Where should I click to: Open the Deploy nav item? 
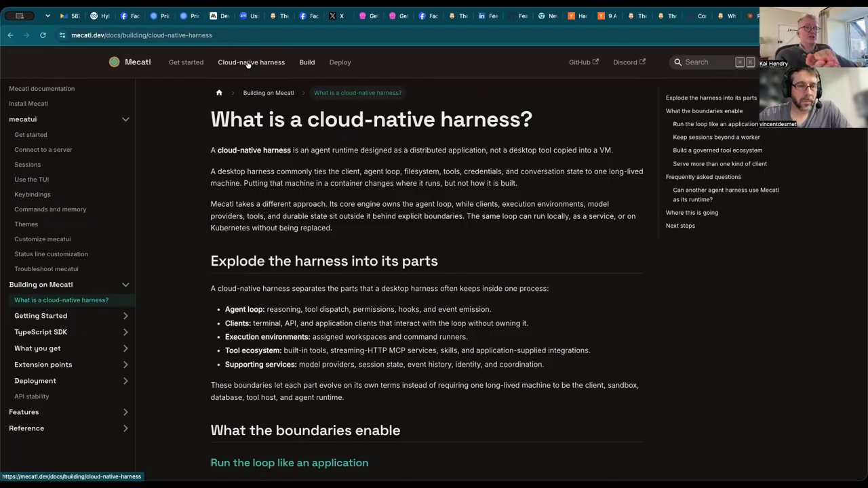[x=340, y=62]
